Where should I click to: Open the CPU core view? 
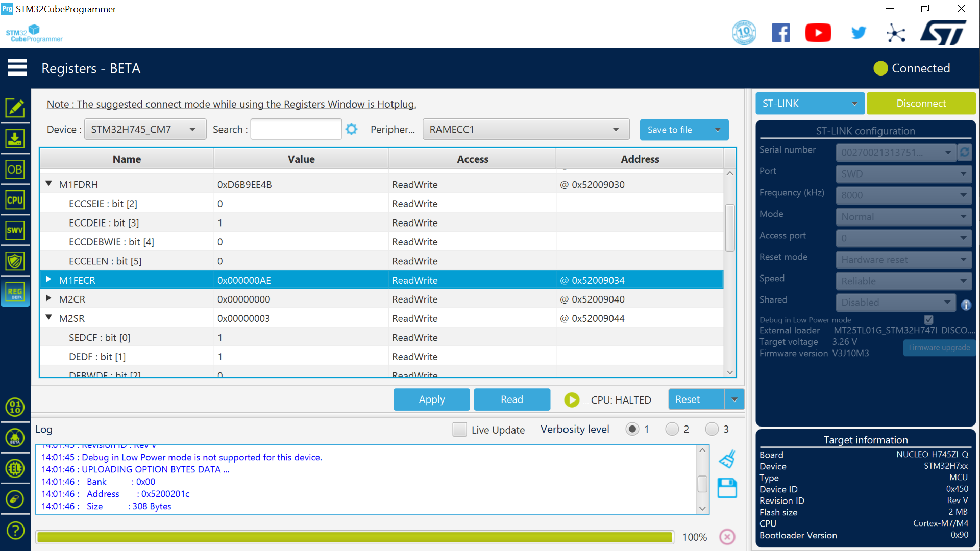[x=15, y=200]
